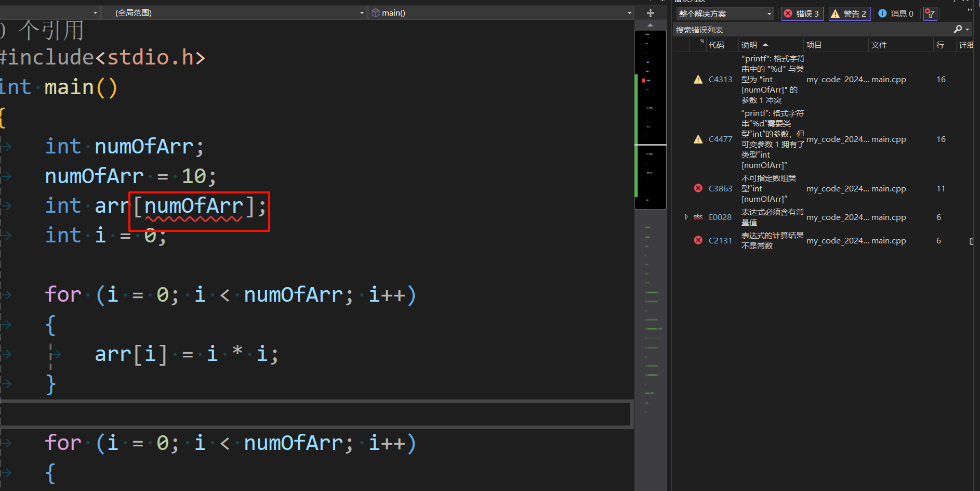Open the C3863 error code link
Viewport: 980px width, 491px height.
coord(720,189)
